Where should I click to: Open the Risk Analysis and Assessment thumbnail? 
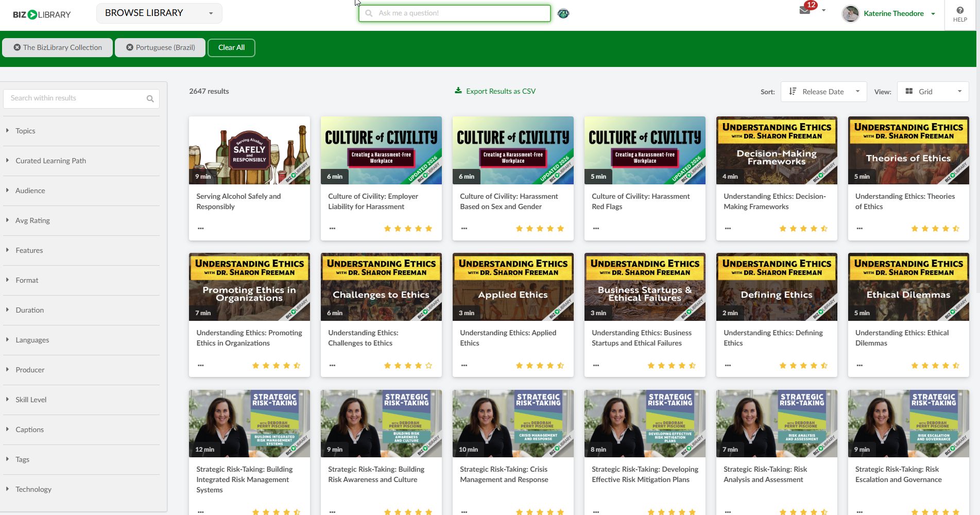click(x=777, y=423)
